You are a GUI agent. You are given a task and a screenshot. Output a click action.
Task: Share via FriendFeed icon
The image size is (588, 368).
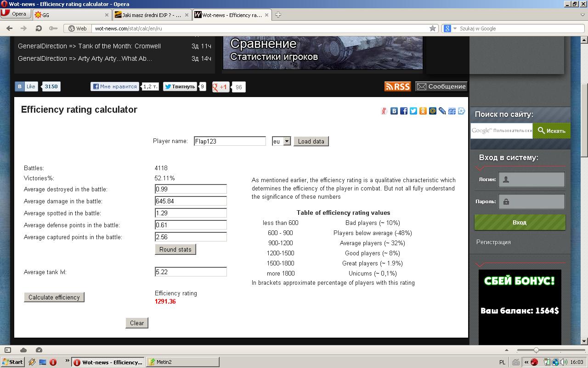pyautogui.click(x=452, y=111)
